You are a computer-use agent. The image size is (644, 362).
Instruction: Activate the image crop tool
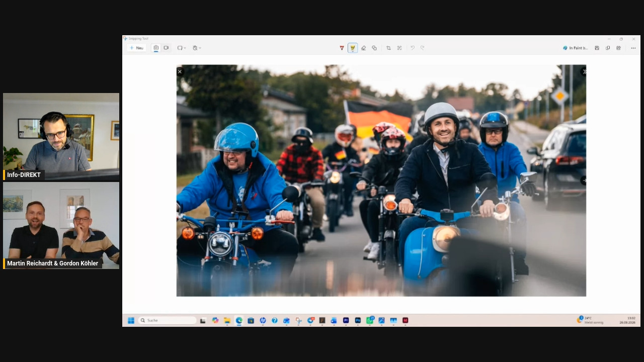[x=388, y=48]
